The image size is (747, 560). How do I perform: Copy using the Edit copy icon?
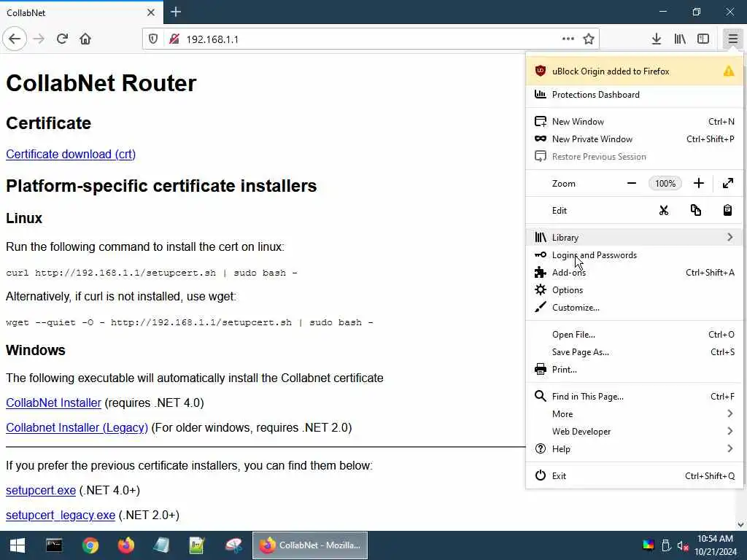pos(695,211)
